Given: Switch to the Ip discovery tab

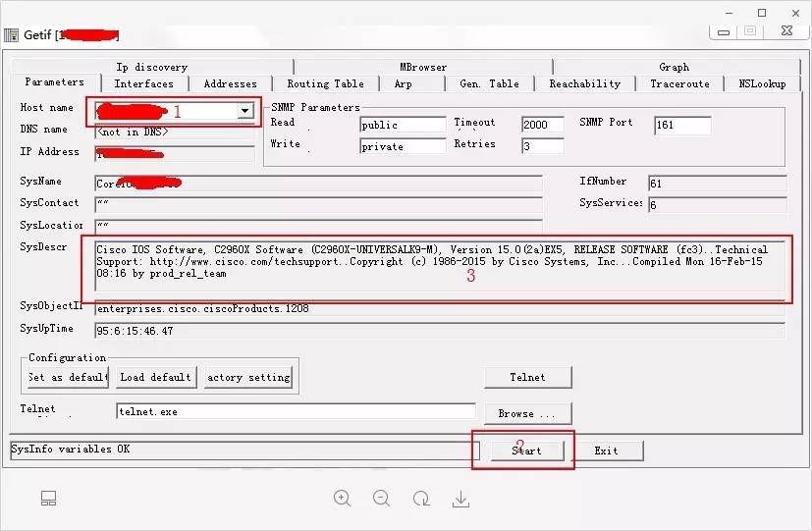Looking at the screenshot, I should (152, 67).
